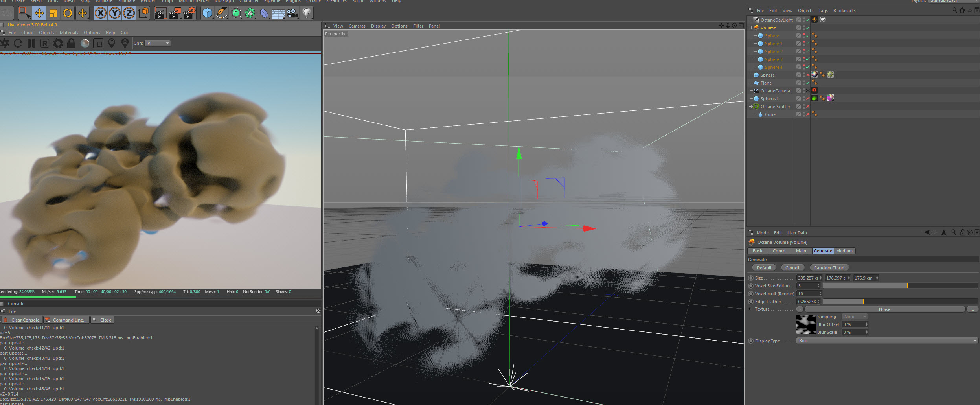The width and height of the screenshot is (980, 405).
Task: Restart the Live Viewer render
Action: (18, 43)
